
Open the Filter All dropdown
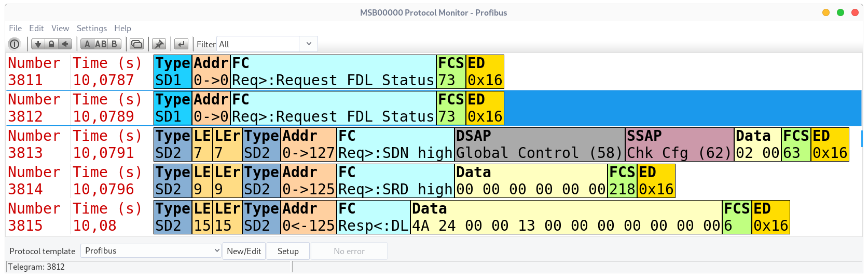point(267,44)
